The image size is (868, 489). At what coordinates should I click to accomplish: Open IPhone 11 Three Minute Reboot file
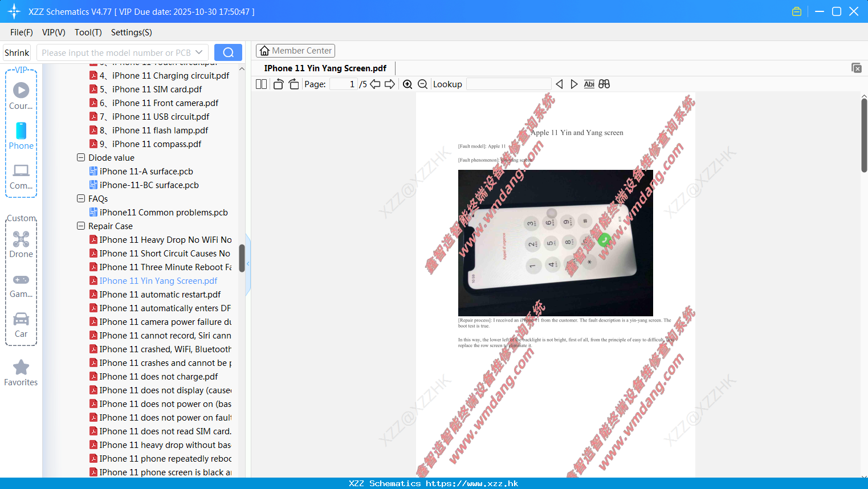coord(161,267)
